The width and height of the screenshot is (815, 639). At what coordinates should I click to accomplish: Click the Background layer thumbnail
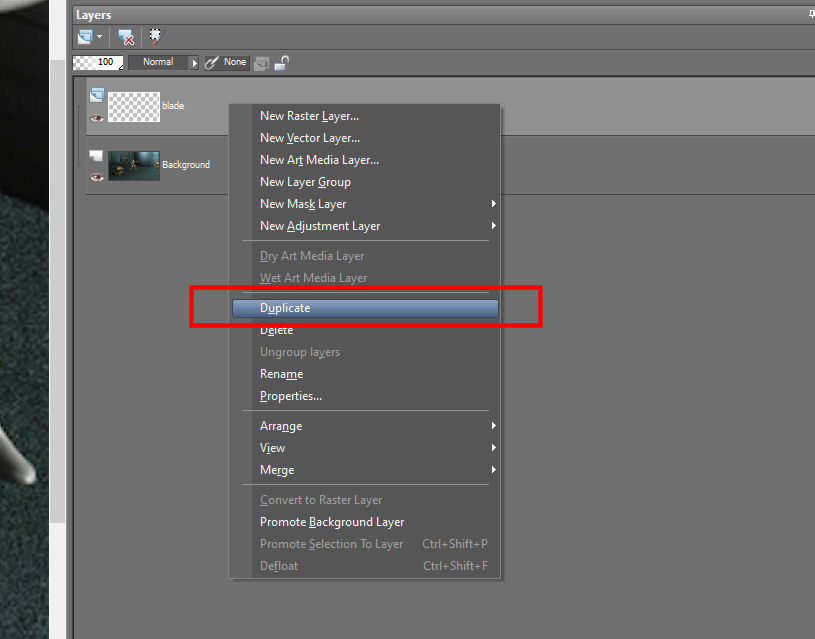point(134,166)
